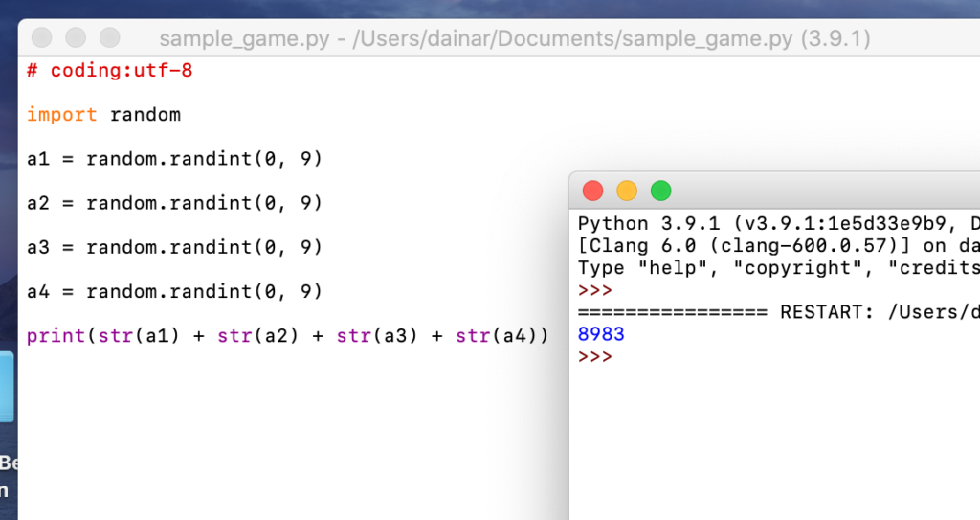Click the print(str(a1) + ...) line

coord(287,336)
